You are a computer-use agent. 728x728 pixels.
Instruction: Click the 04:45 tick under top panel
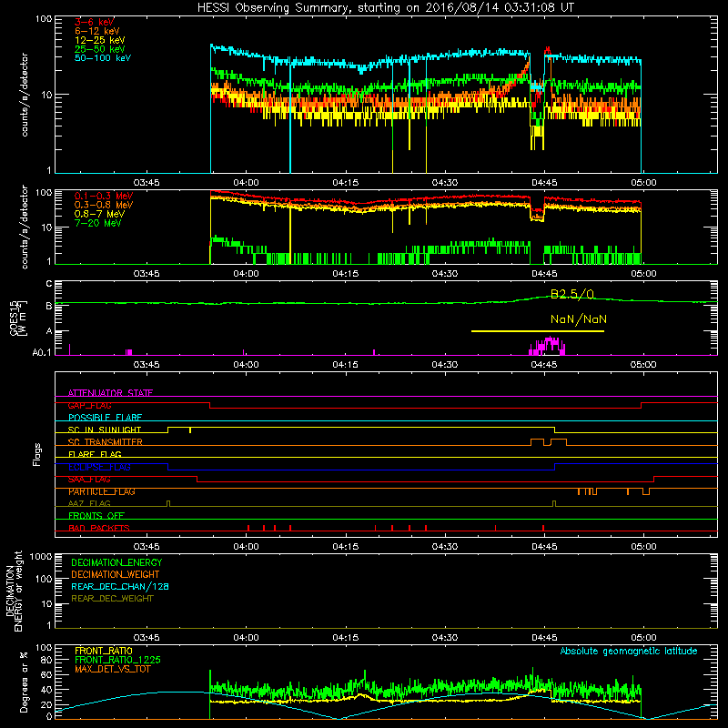(x=544, y=183)
